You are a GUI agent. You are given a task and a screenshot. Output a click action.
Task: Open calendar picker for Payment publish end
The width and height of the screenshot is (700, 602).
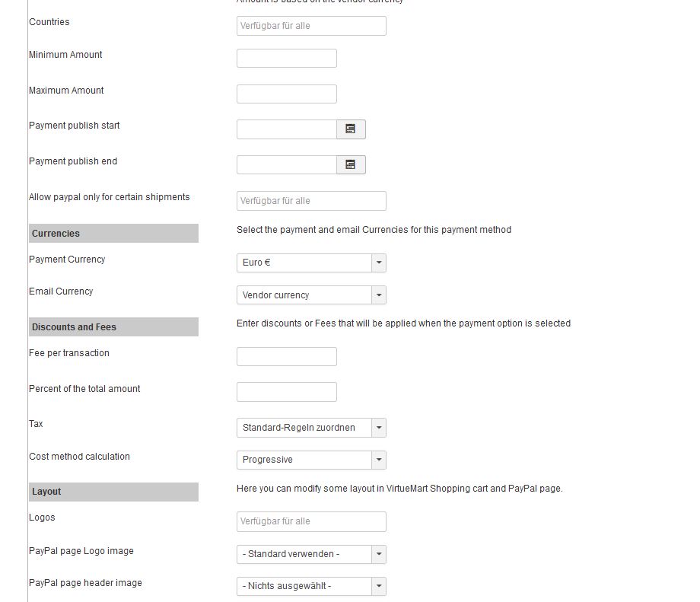tap(351, 164)
